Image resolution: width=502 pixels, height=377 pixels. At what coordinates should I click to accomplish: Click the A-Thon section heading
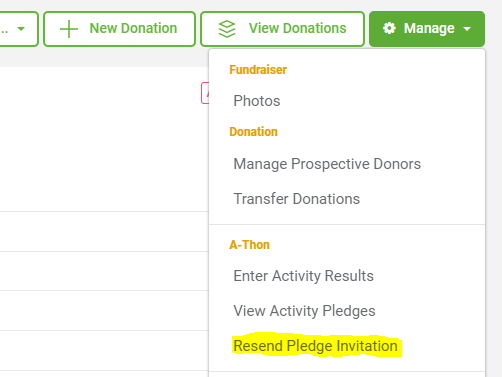pos(249,245)
